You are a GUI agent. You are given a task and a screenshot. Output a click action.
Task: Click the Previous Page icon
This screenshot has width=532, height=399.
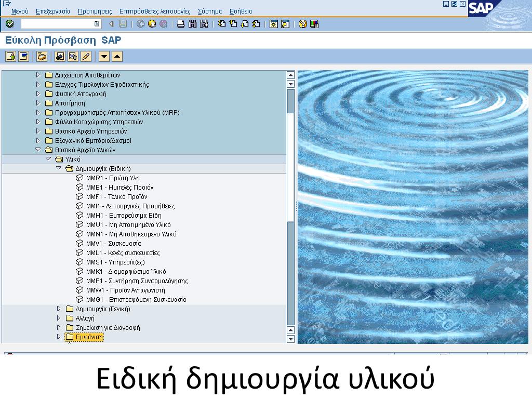pos(233,24)
